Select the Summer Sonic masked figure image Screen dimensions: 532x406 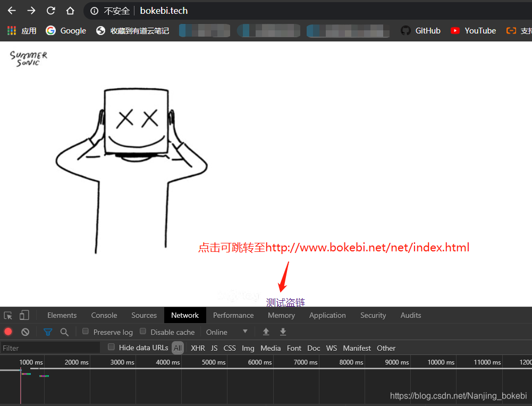pyautogui.click(x=131, y=170)
